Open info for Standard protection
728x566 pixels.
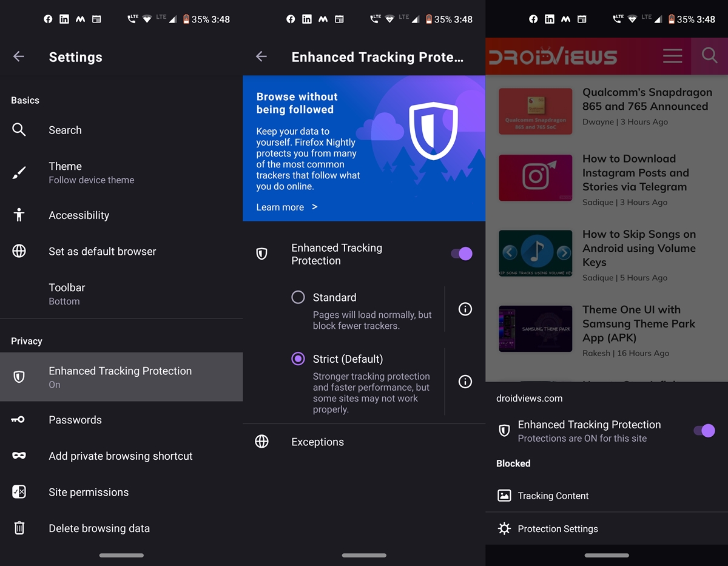pyautogui.click(x=465, y=309)
